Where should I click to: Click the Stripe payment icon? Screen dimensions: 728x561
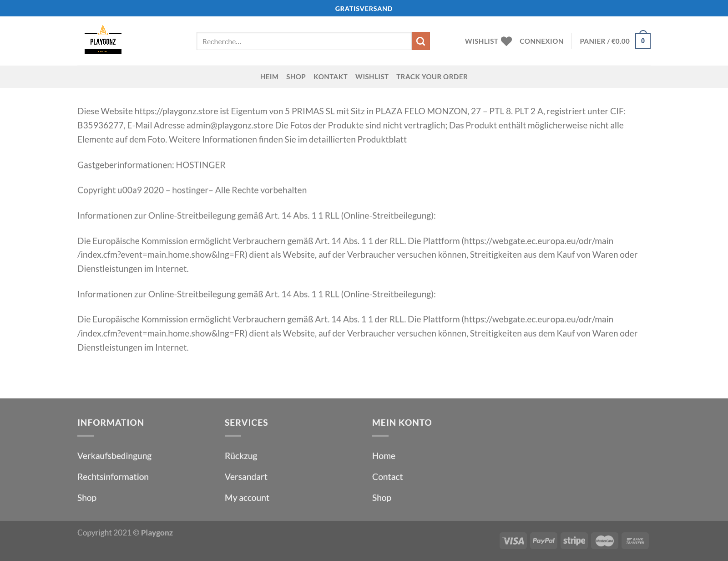coord(574,541)
